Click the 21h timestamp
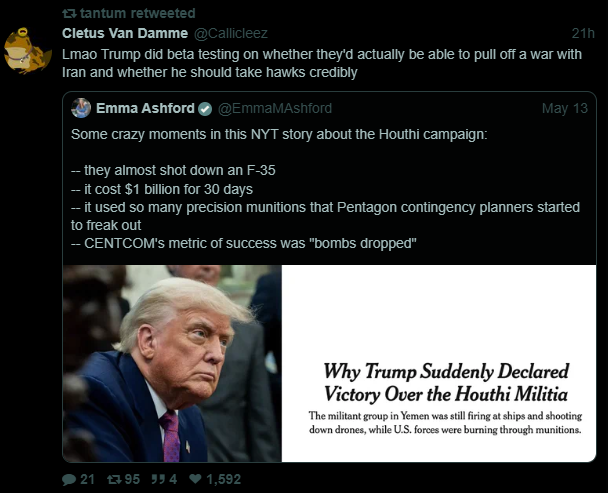608x493 pixels. click(x=583, y=33)
